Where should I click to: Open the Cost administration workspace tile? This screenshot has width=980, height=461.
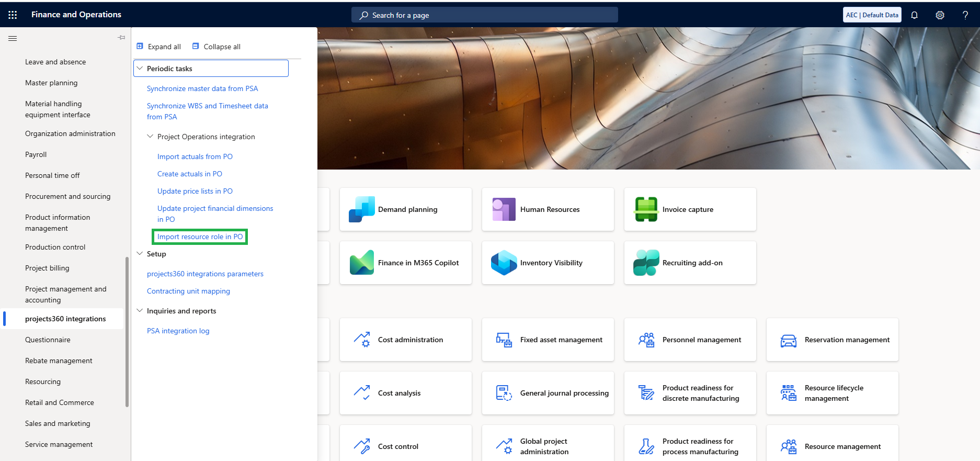[x=405, y=340]
